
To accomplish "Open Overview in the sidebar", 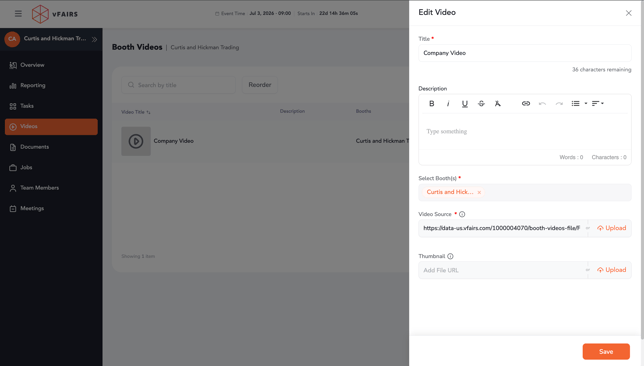I will pyautogui.click(x=51, y=65).
